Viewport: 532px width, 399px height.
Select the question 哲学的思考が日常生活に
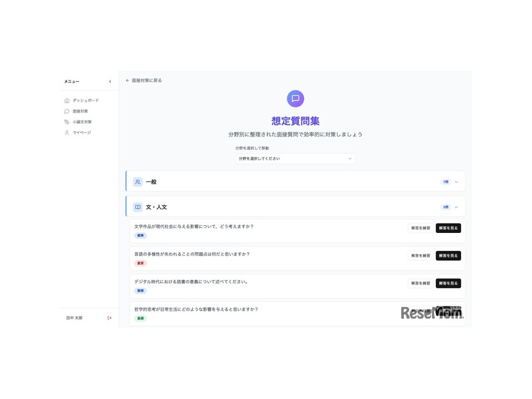(x=196, y=309)
